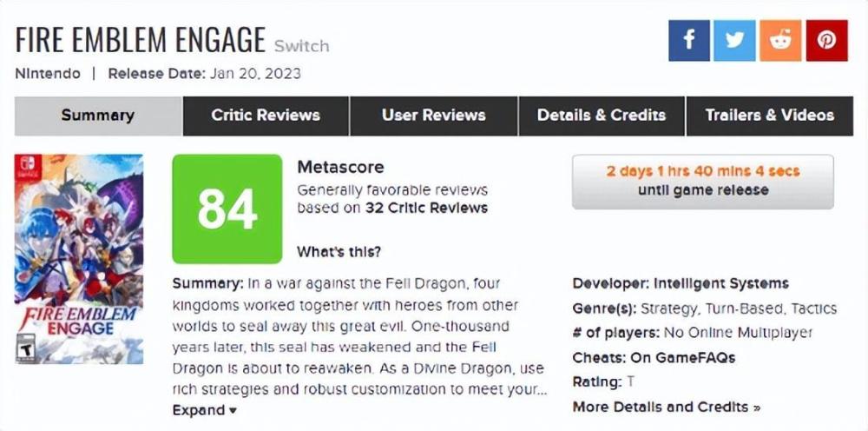
Task: Click More Details and Credits link
Action: [666, 407]
